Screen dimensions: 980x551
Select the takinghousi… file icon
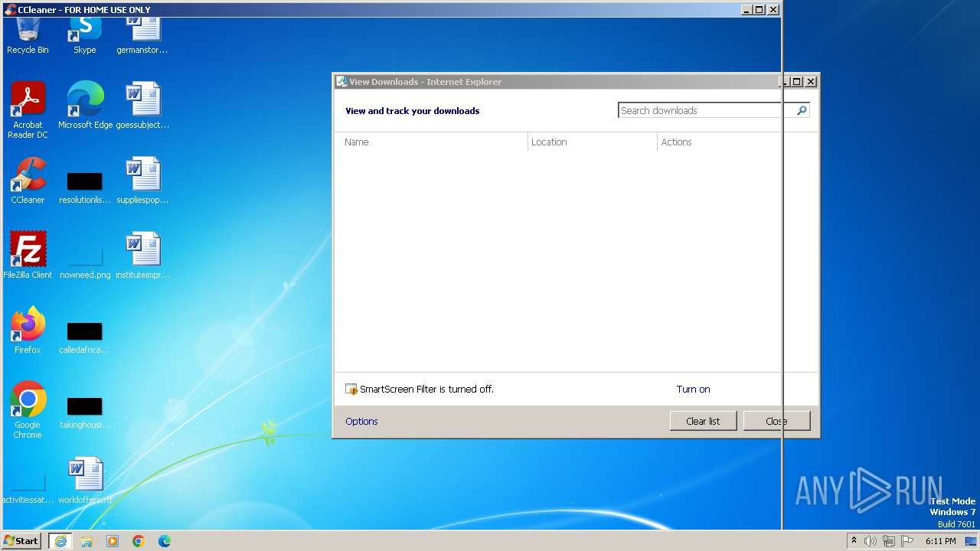85,411
